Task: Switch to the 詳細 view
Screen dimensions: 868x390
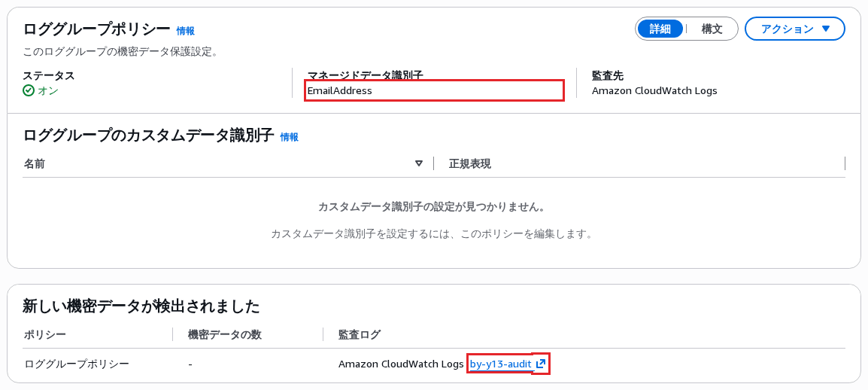Action: pos(660,29)
